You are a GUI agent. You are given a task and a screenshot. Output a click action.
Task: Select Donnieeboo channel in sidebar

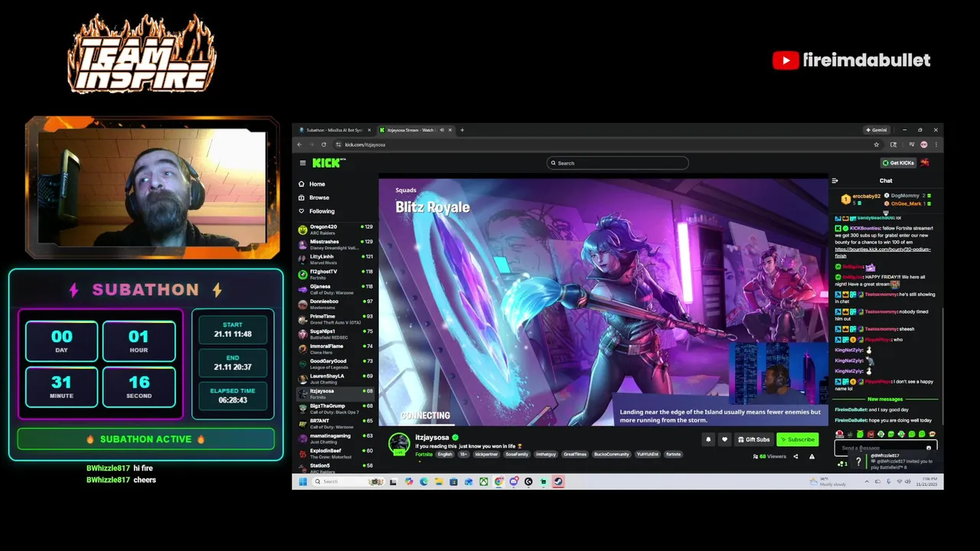pos(335,304)
